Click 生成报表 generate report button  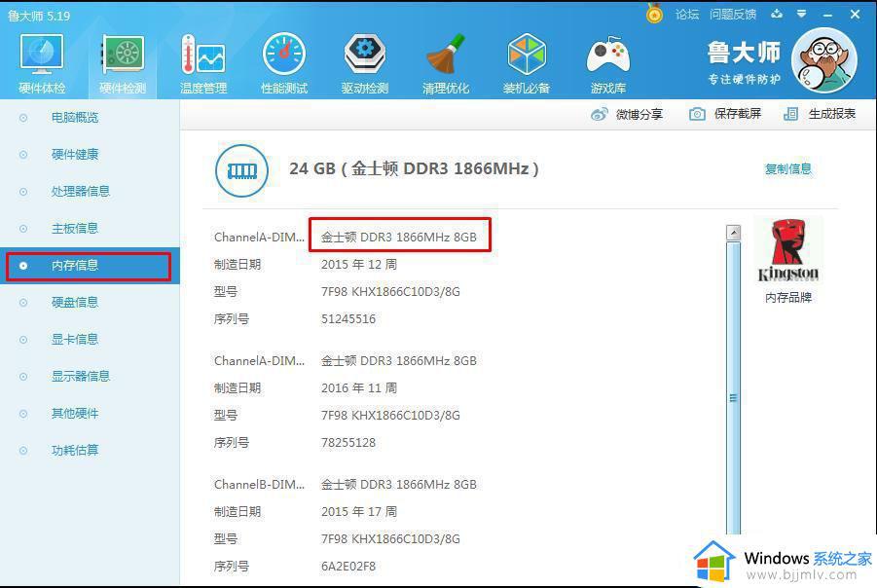[820, 114]
